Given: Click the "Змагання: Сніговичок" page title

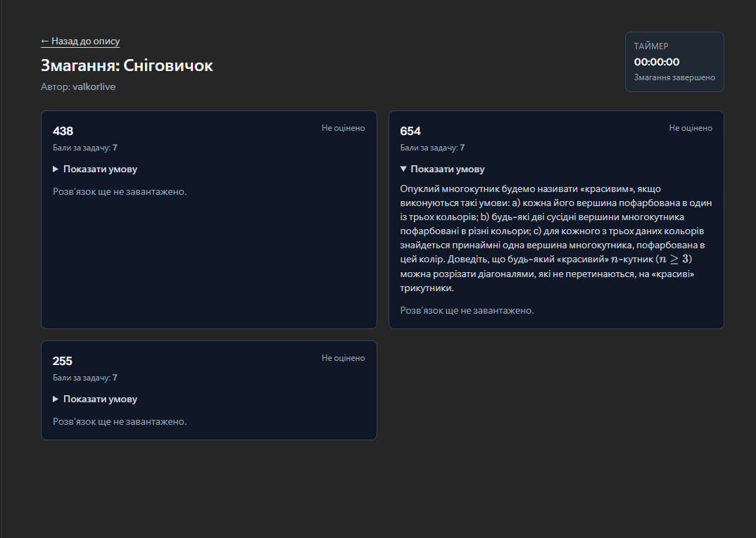Looking at the screenshot, I should pyautogui.click(x=127, y=65).
